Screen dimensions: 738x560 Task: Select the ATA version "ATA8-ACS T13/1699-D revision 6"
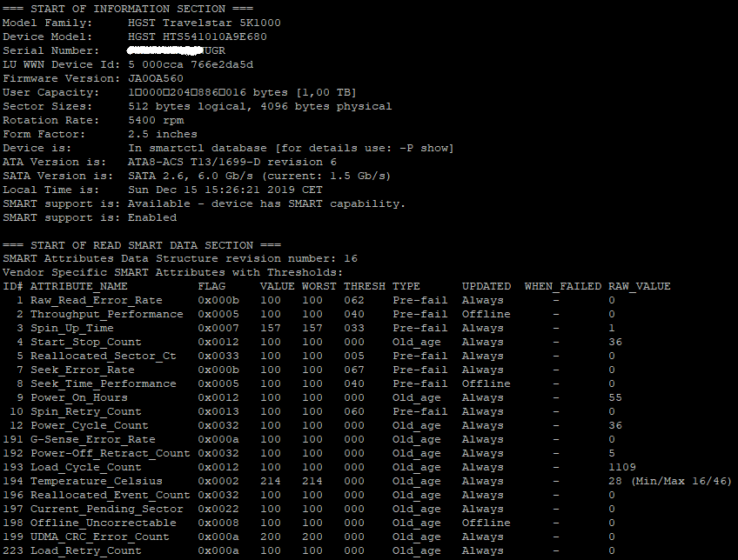coord(232,162)
